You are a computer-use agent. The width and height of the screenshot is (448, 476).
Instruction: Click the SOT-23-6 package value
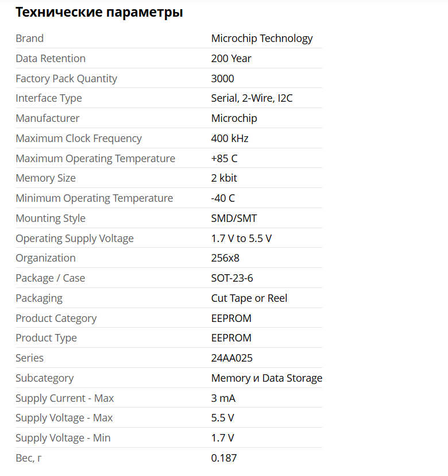pyautogui.click(x=232, y=278)
